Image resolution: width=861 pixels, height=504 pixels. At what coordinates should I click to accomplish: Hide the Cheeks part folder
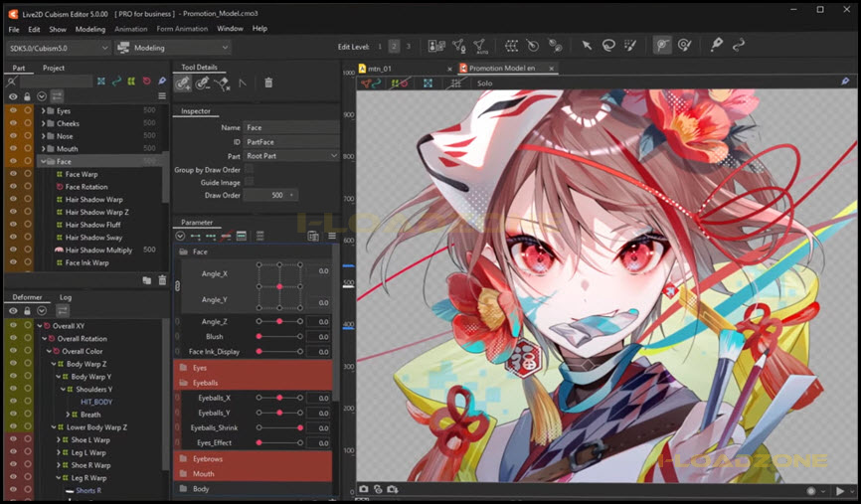tap(13, 123)
